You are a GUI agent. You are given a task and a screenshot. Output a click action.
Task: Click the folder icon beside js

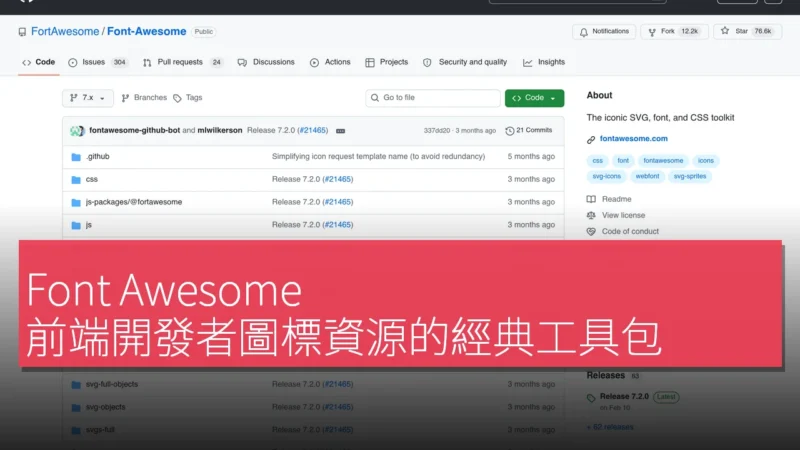(x=76, y=226)
